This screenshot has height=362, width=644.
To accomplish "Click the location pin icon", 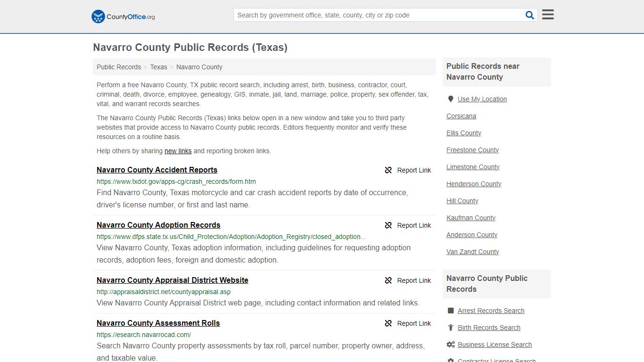I will pos(451,99).
